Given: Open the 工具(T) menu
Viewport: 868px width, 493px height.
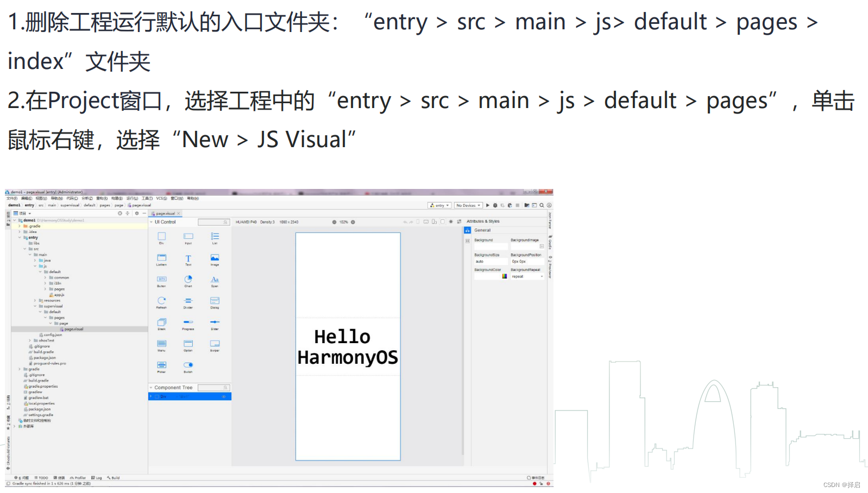Looking at the screenshot, I should pyautogui.click(x=147, y=199).
